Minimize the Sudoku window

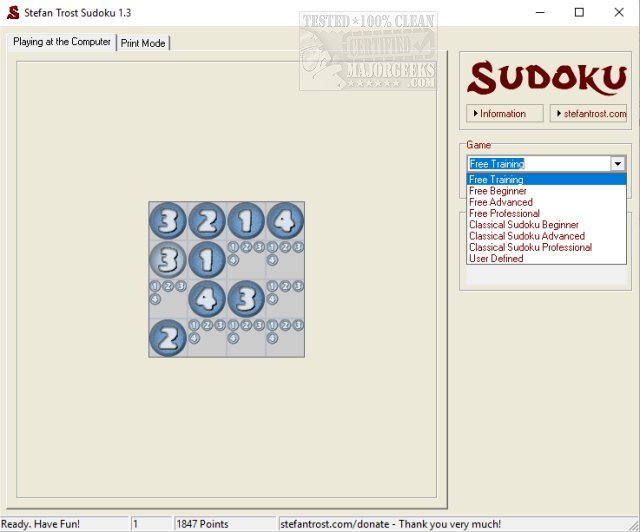click(x=540, y=12)
